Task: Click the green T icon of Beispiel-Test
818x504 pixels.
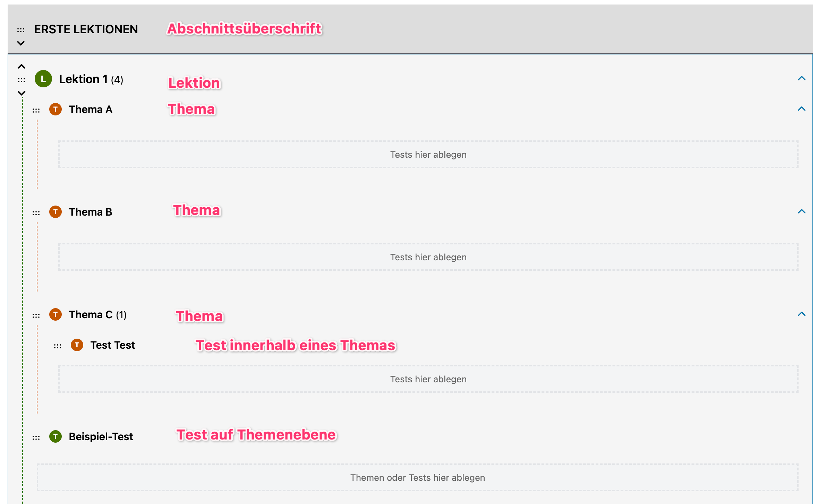Action: [56, 436]
